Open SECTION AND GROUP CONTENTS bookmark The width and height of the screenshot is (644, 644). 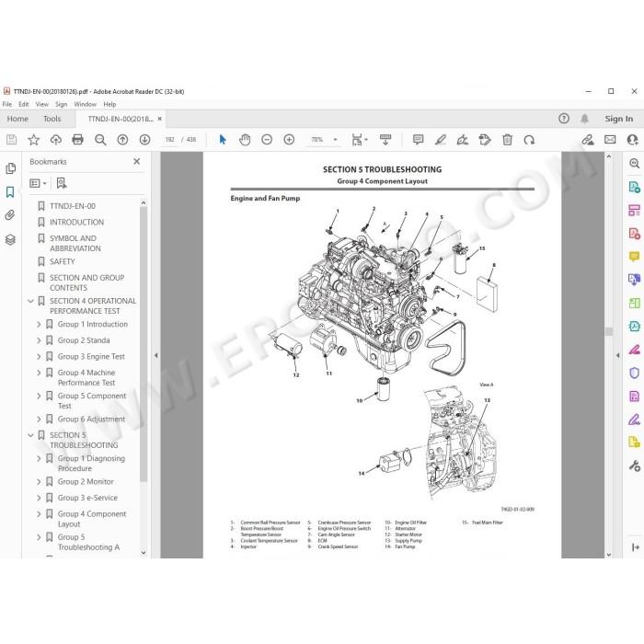click(87, 282)
